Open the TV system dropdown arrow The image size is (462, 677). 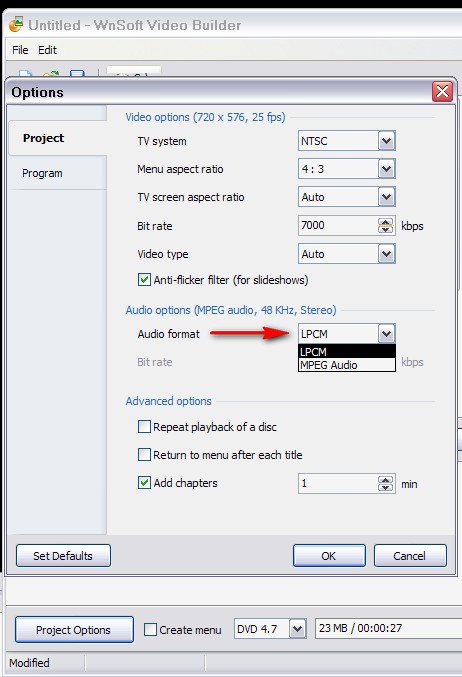(x=386, y=141)
